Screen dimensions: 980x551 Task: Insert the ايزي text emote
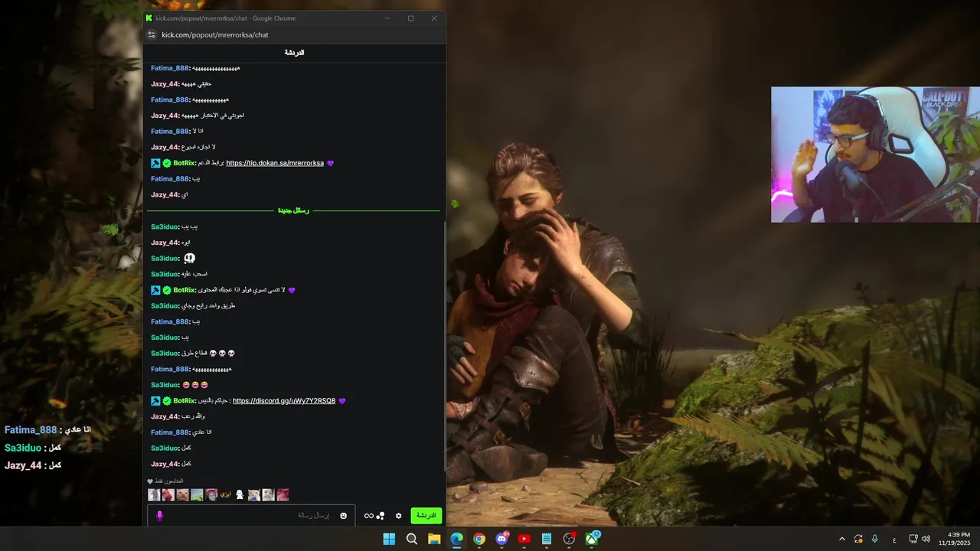(x=226, y=495)
